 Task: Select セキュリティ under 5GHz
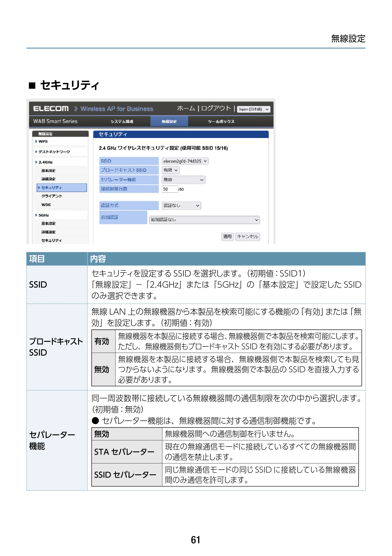click(51, 240)
